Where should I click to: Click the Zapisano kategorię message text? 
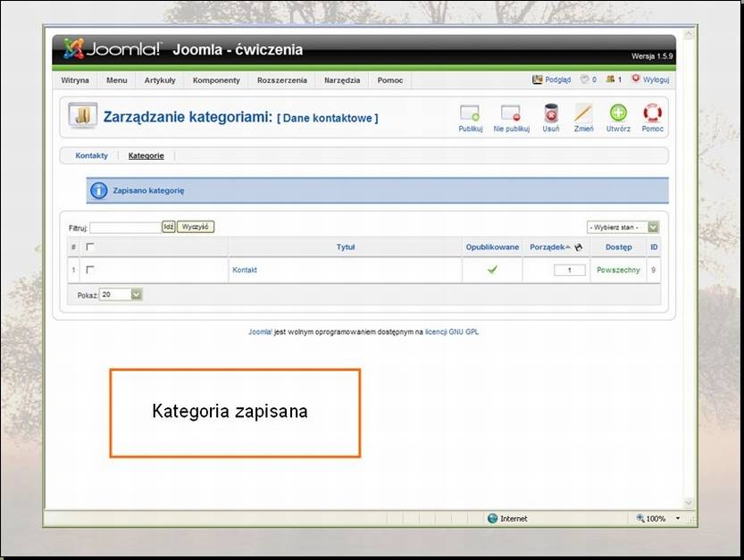click(x=148, y=190)
